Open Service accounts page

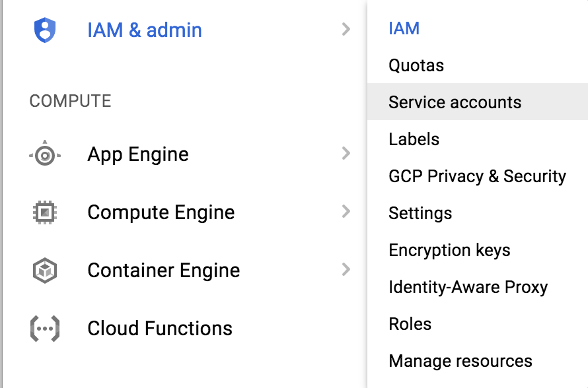coord(455,103)
